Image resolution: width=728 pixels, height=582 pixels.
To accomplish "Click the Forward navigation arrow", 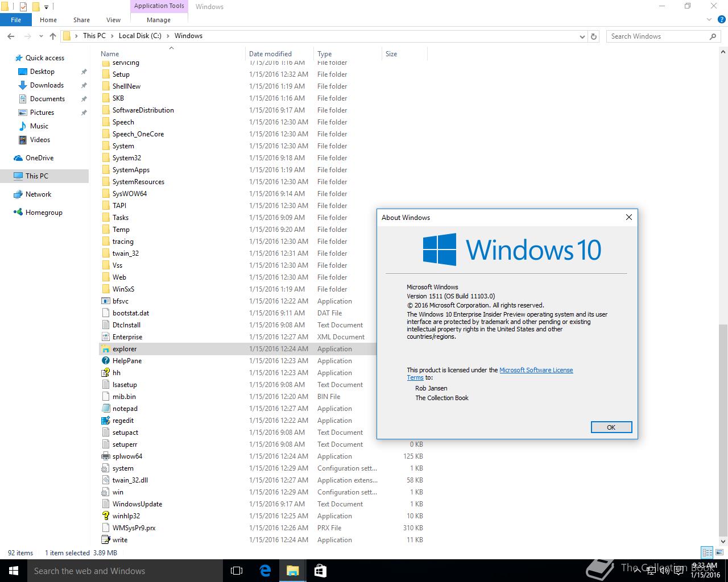I will pyautogui.click(x=28, y=36).
